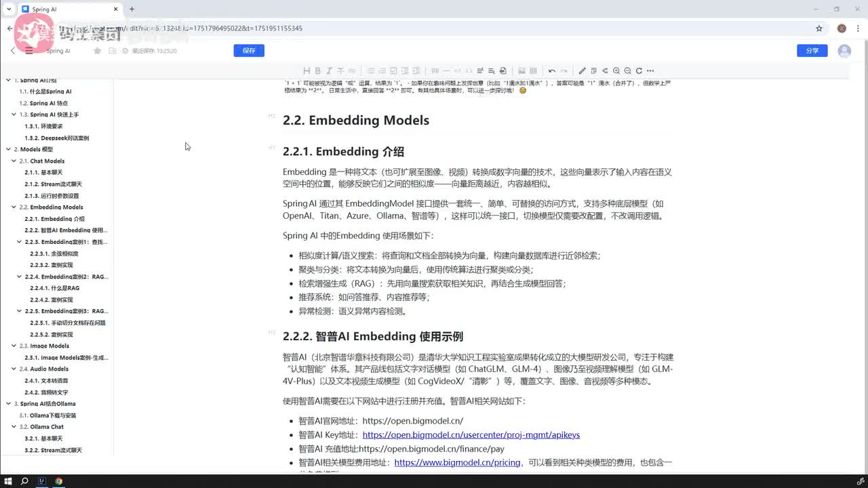Click the 2.2. Embedding Models heading text
The width and height of the screenshot is (868, 488).
click(356, 120)
